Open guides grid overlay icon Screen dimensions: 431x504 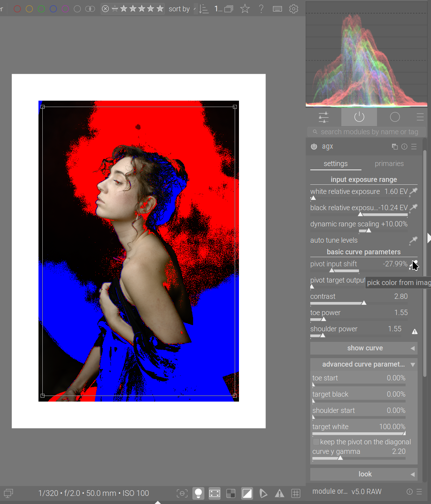296,493
